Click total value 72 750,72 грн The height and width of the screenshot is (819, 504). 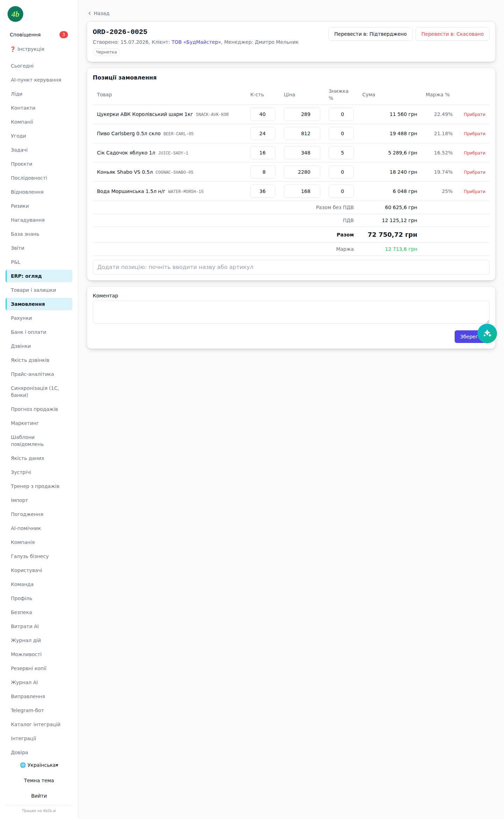pyautogui.click(x=392, y=235)
